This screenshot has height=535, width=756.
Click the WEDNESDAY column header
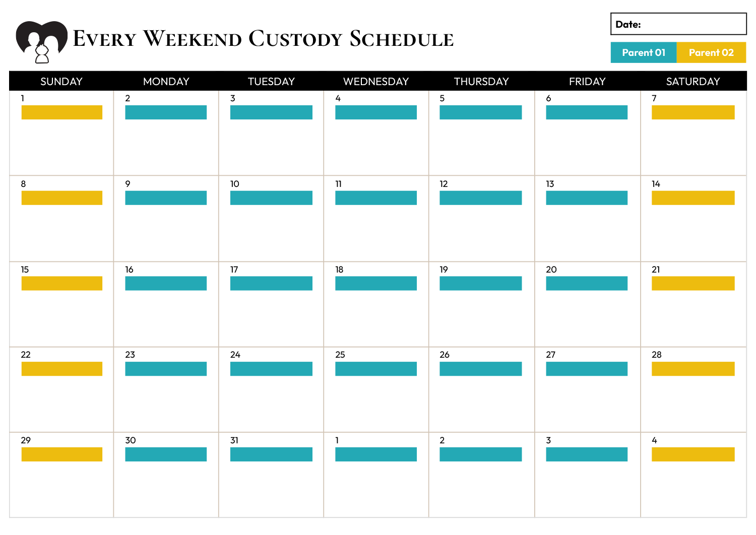(x=376, y=82)
